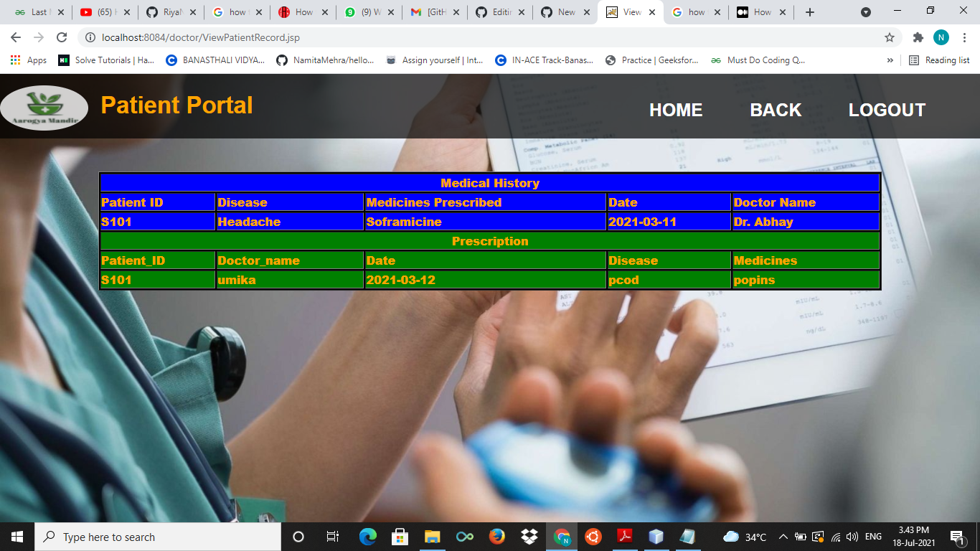
Task: Click LOGOUT in the portal navbar
Action: (x=887, y=110)
